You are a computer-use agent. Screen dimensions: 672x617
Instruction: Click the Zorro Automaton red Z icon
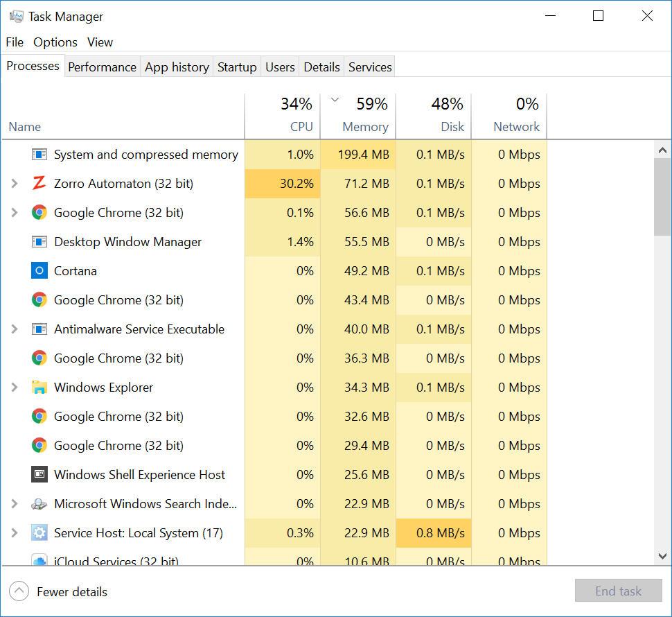(39, 184)
